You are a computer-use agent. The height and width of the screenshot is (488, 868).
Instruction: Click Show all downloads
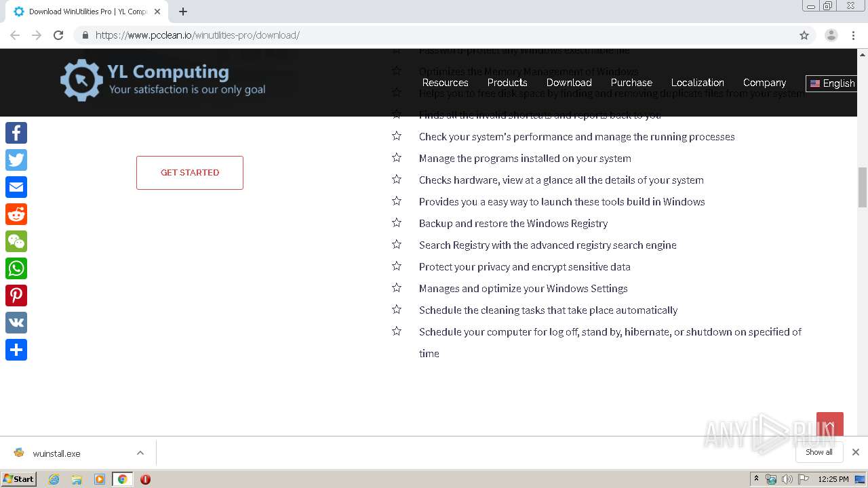(819, 452)
